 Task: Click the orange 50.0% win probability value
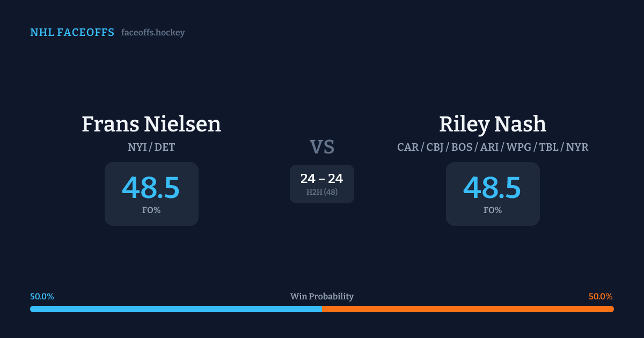pyautogui.click(x=601, y=297)
